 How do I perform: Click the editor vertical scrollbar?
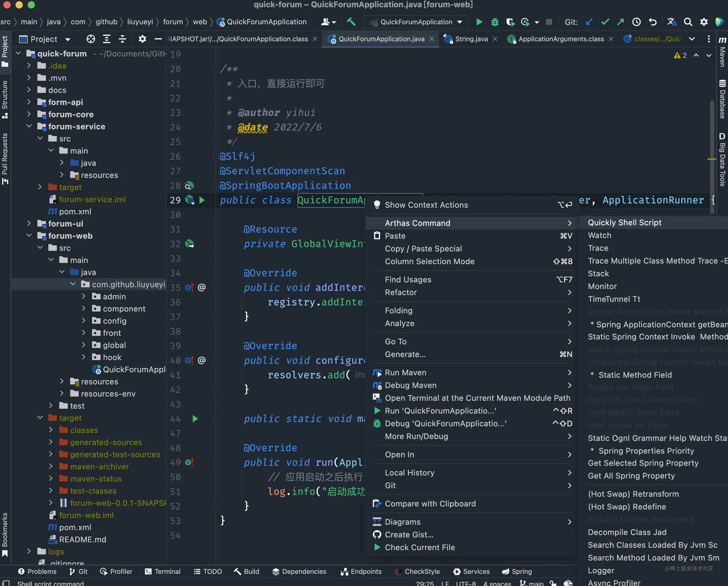712,157
